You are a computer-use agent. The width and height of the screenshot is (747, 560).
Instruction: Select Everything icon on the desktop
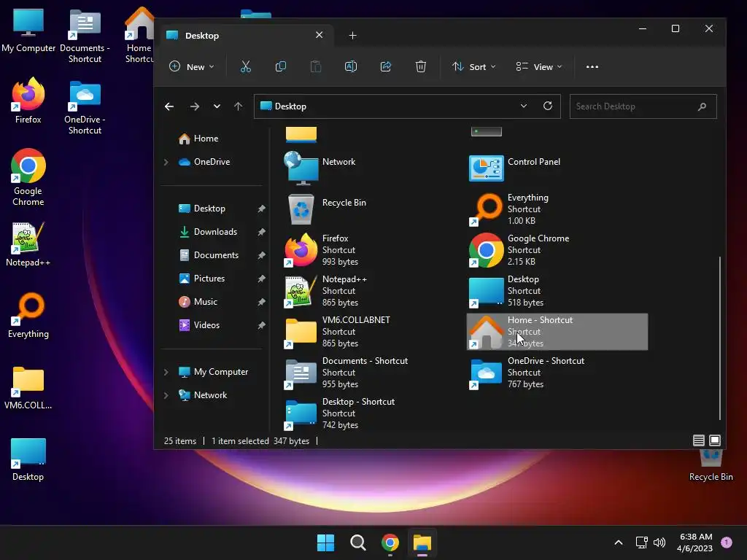click(x=28, y=315)
